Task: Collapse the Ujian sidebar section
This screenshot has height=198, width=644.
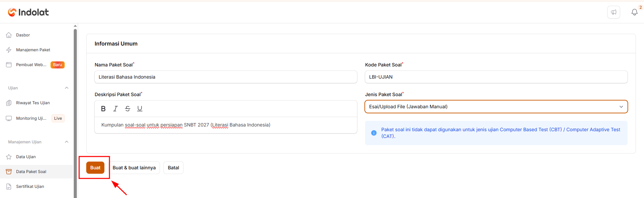Action: click(67, 88)
